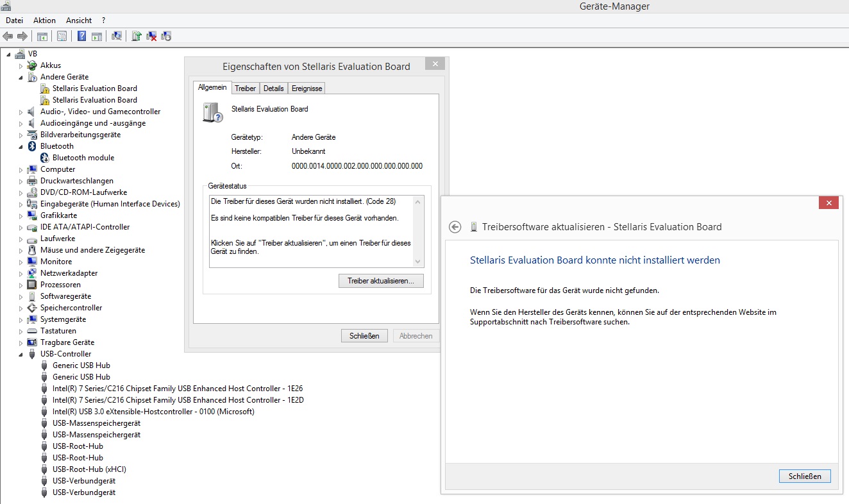Click Schließen in the driver update wizard
849x504 pixels.
tap(805, 476)
